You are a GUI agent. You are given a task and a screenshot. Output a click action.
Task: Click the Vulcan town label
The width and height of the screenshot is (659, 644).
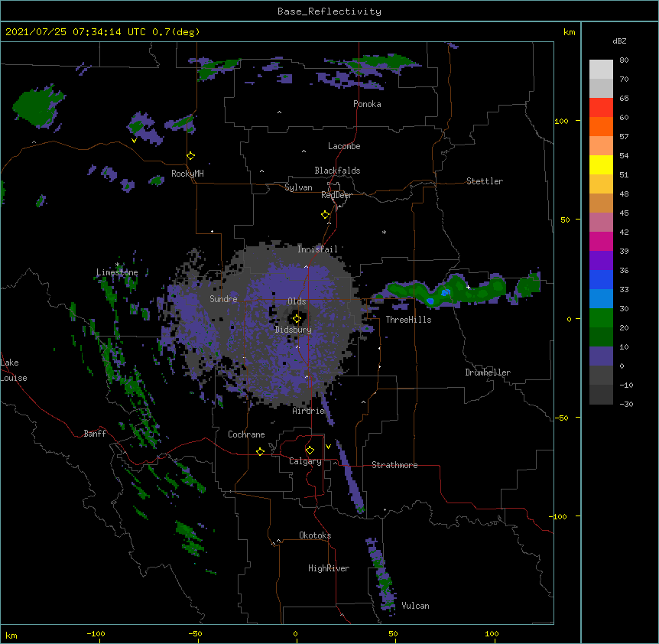click(x=415, y=606)
